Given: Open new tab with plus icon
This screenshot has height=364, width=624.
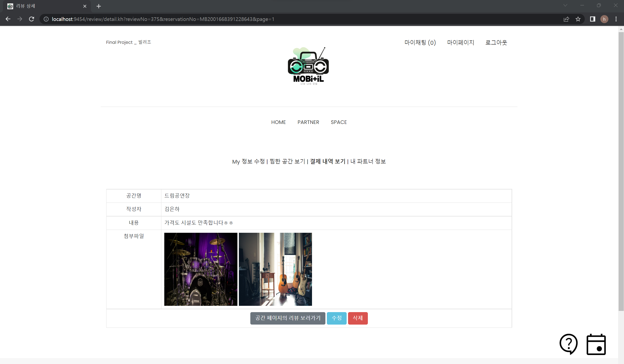Looking at the screenshot, I should (x=98, y=6).
